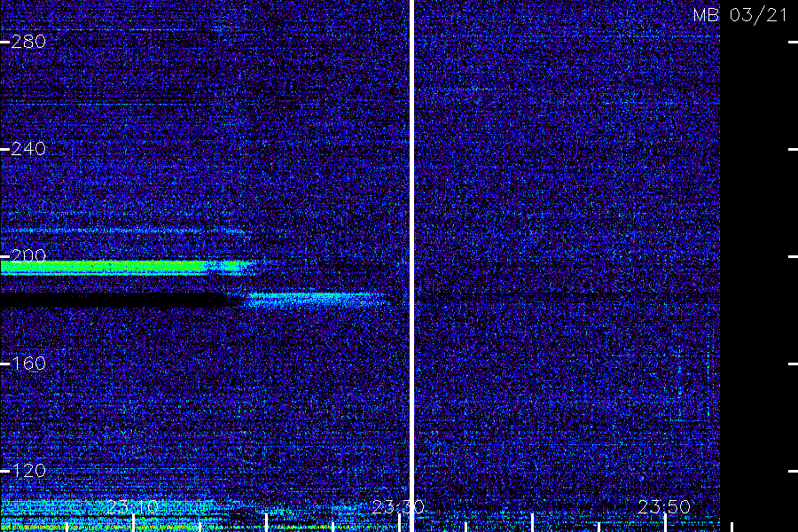Click the 23:50 time axis label
The width and height of the screenshot is (798, 532).
click(664, 507)
